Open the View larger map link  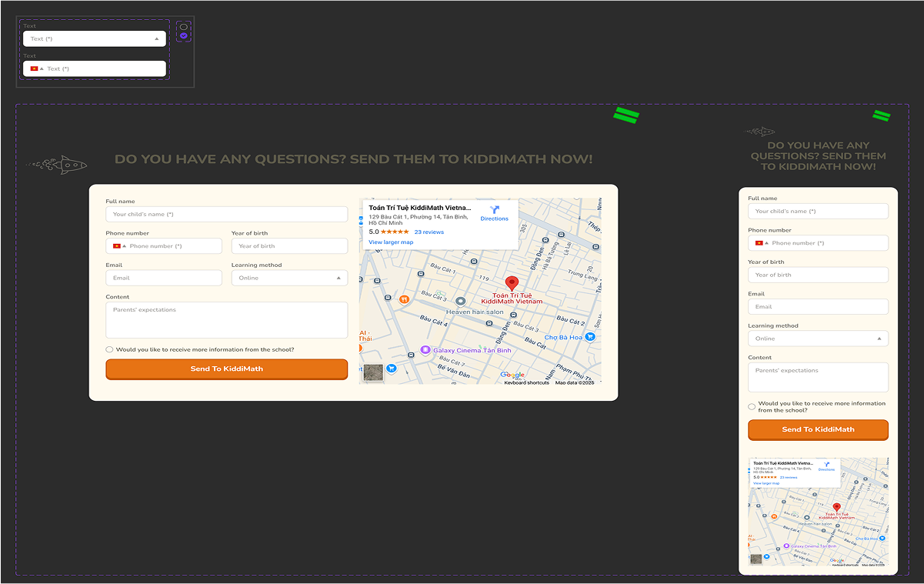coord(390,242)
